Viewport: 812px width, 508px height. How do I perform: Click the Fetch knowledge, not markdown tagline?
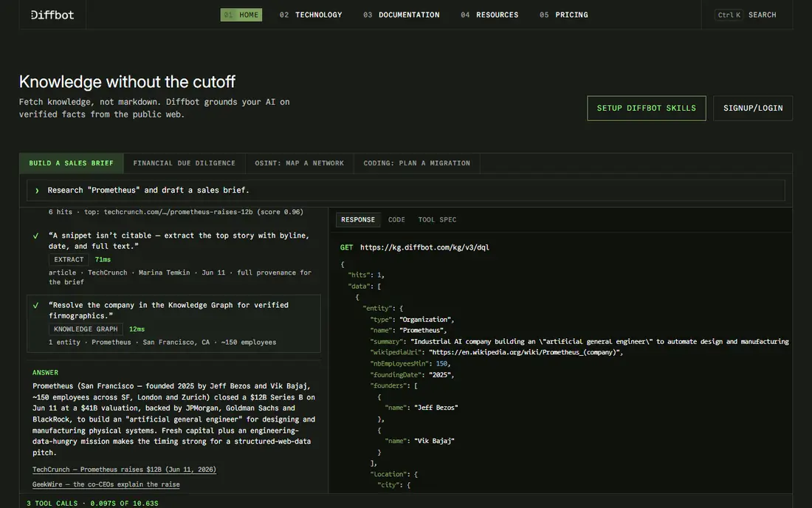click(154, 109)
